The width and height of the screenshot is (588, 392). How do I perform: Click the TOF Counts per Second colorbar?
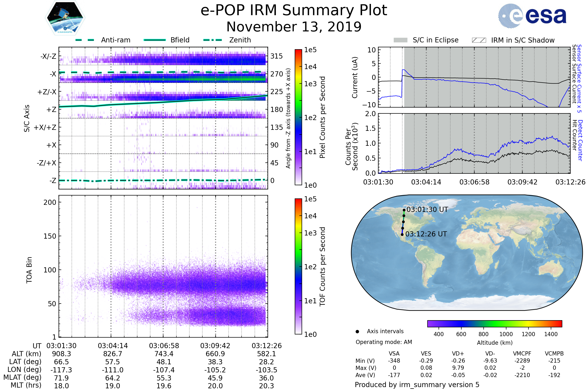click(x=298, y=266)
